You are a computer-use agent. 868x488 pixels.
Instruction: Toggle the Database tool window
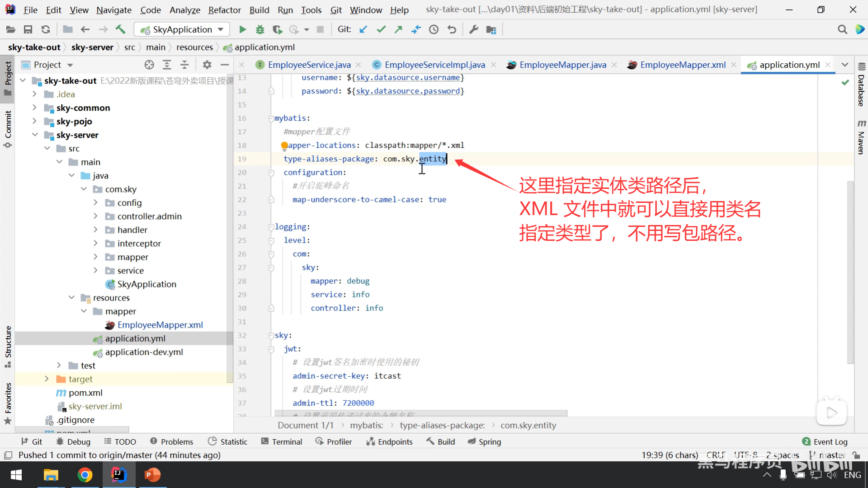pos(861,86)
